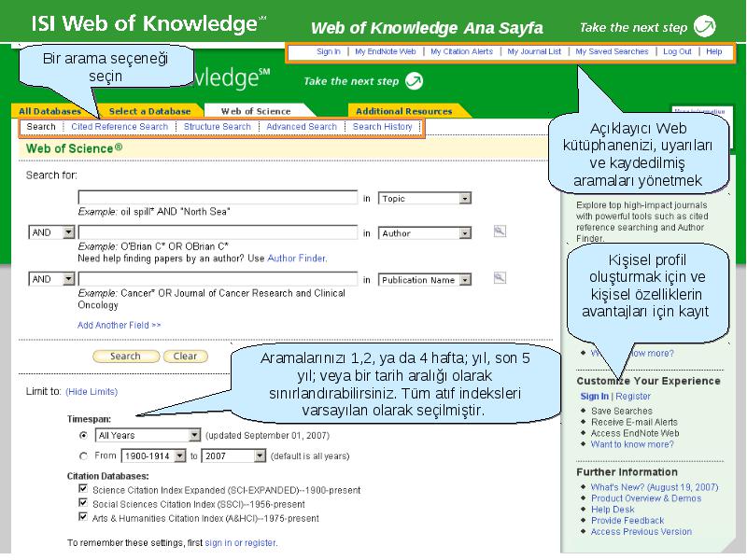
Task: Click the Timespan label
Action: (x=89, y=419)
